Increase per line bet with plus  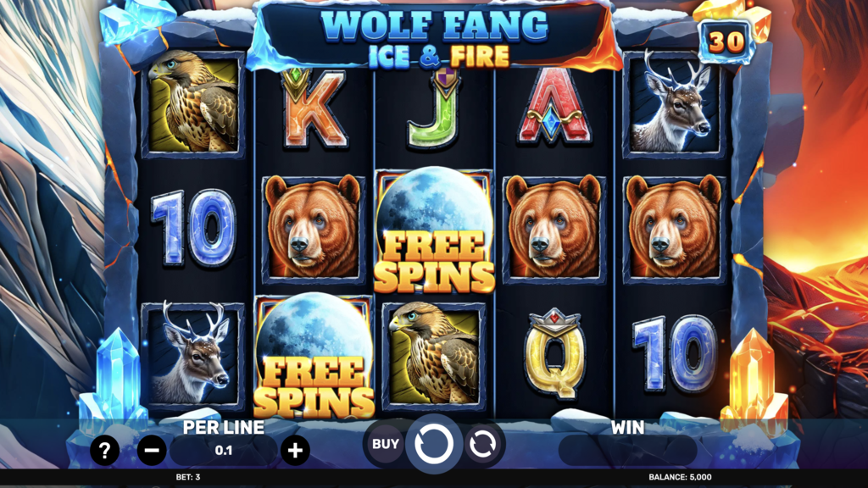point(295,451)
